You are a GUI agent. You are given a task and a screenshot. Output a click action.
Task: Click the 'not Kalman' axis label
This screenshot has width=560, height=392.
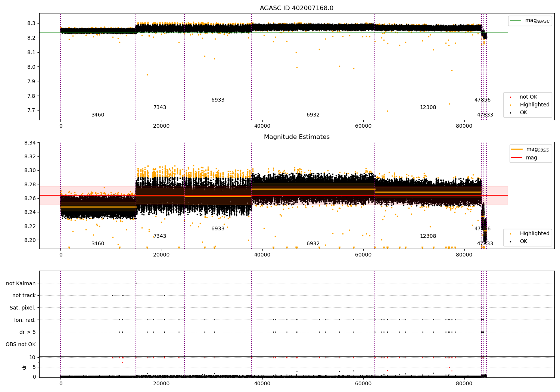click(21, 283)
